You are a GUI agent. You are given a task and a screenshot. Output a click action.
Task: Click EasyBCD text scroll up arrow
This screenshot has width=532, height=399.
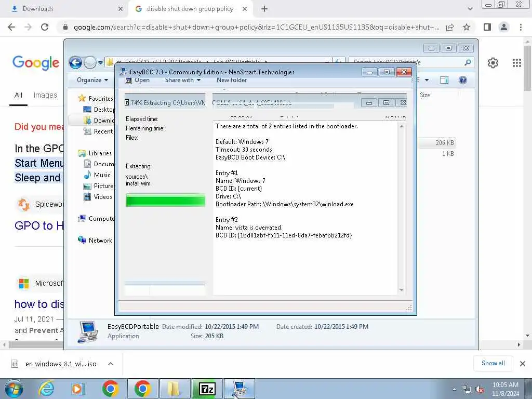point(402,126)
